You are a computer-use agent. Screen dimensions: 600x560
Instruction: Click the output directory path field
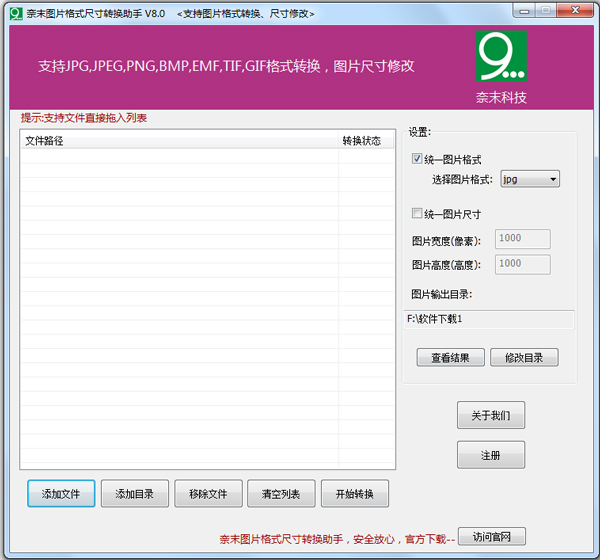point(488,319)
